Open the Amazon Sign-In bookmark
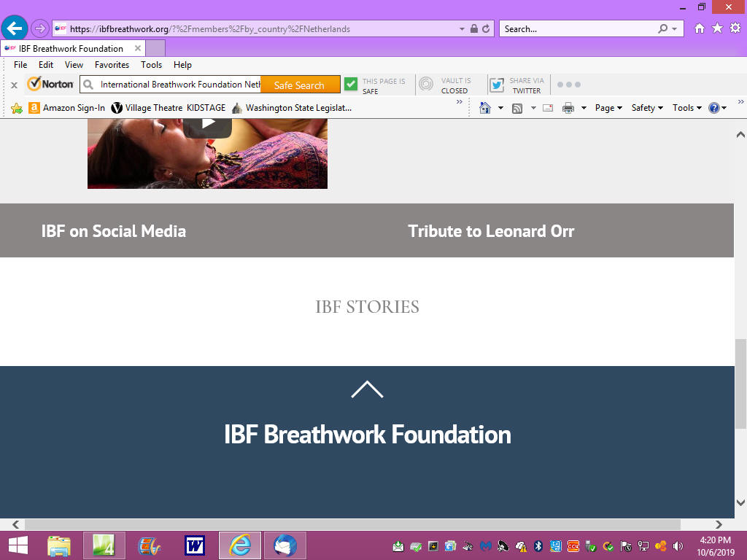Screen dimensions: 747x560 click(x=66, y=108)
